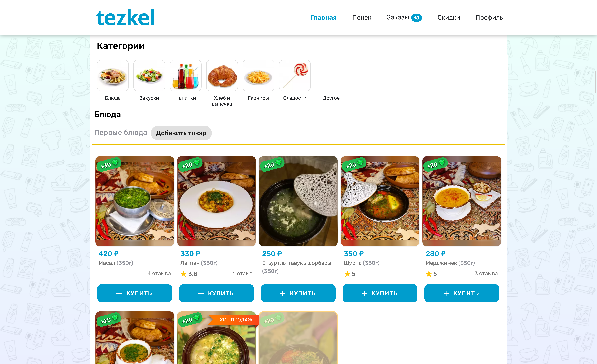This screenshot has width=597, height=364.
Task: Open the Мерджимек soup photo
Action: [462, 201]
